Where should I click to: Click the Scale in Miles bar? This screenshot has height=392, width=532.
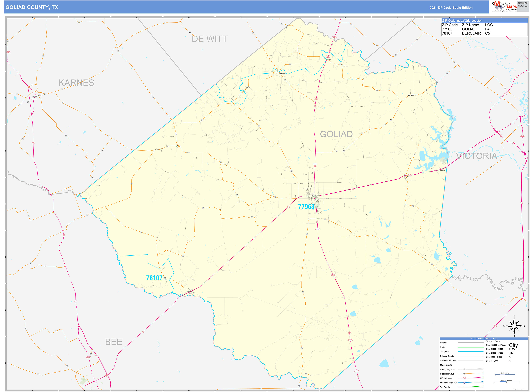point(505,374)
